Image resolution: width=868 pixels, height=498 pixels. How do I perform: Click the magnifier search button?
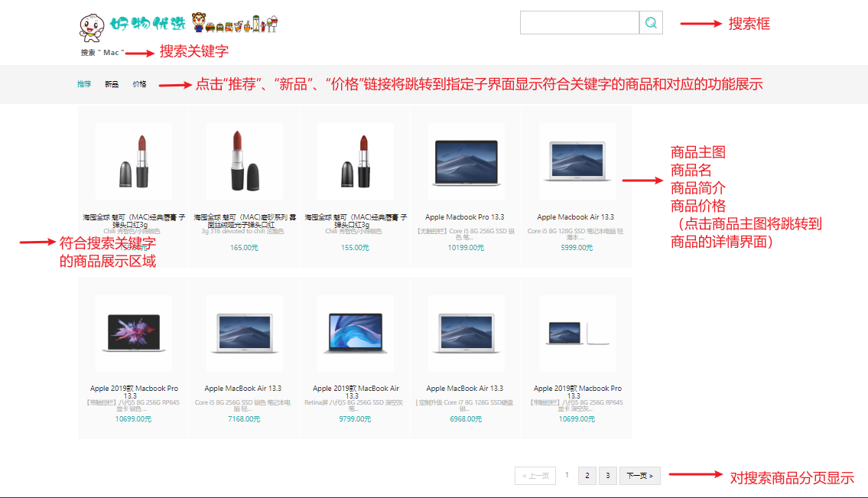coord(651,23)
